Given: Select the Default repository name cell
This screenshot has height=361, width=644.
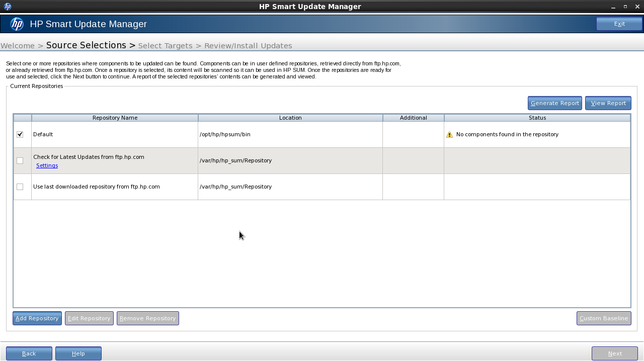Looking at the screenshot, I should pyautogui.click(x=115, y=135).
